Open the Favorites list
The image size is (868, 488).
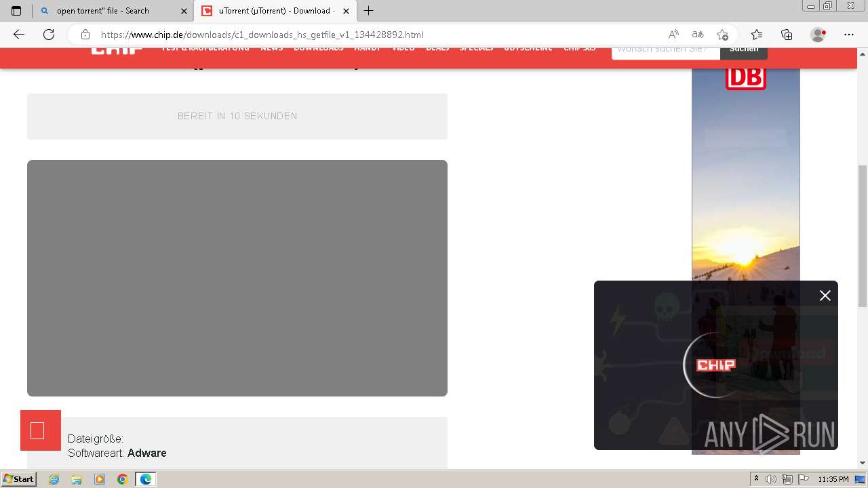click(x=757, y=35)
